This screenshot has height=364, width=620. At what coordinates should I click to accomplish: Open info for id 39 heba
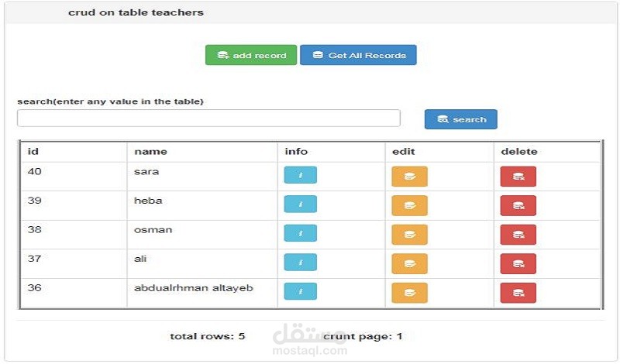pyautogui.click(x=300, y=204)
